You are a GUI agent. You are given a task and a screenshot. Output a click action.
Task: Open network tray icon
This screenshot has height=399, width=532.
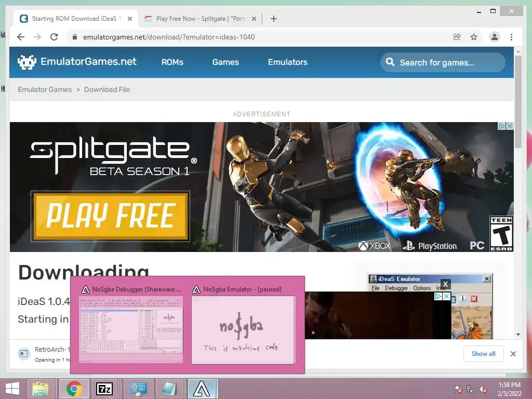tap(471, 389)
